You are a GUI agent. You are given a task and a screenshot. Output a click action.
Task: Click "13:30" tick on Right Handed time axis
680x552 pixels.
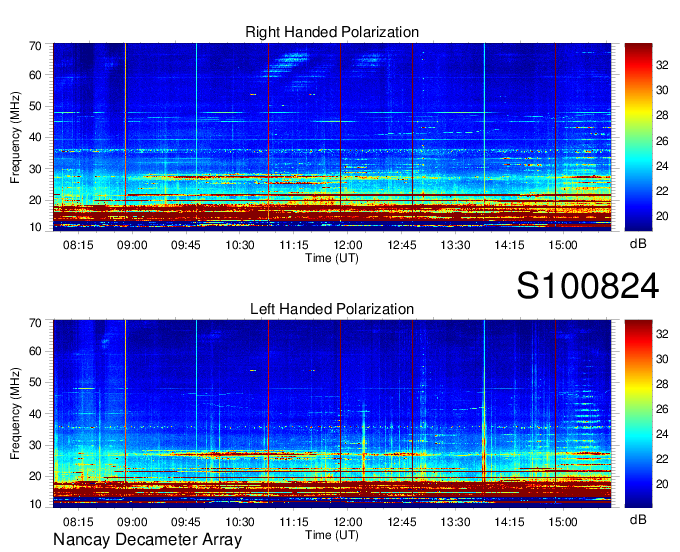click(x=455, y=245)
